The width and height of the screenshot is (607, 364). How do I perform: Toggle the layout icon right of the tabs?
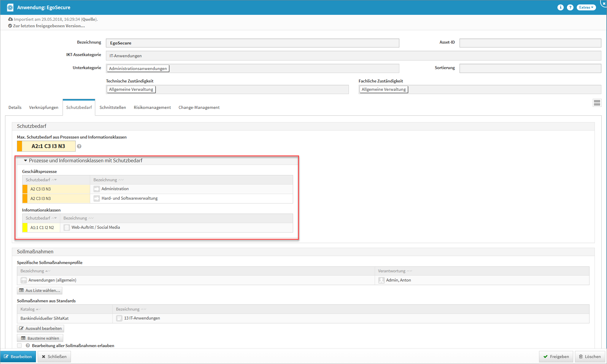[597, 103]
